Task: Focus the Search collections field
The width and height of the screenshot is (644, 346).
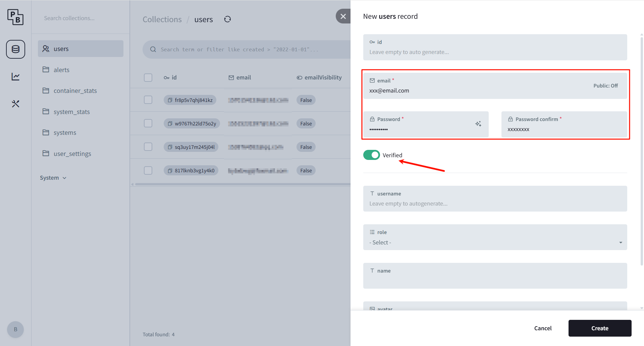Action: [x=80, y=18]
